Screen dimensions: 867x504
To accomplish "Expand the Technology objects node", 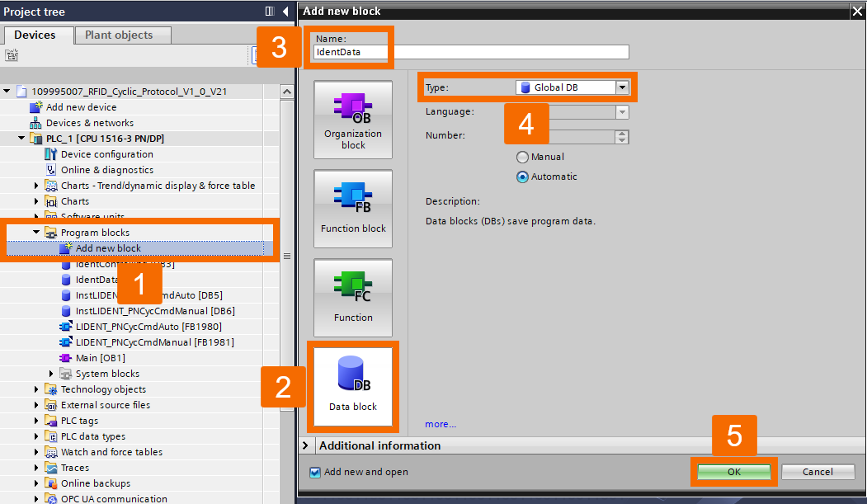I will click(36, 389).
